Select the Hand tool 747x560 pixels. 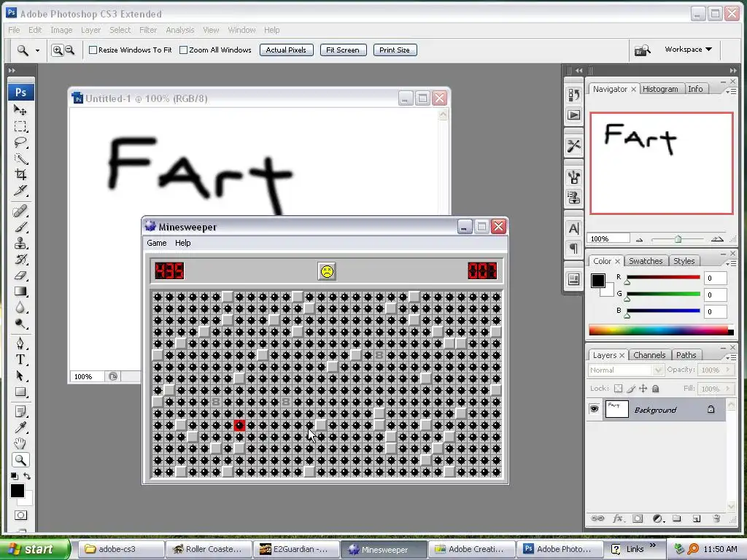point(20,443)
